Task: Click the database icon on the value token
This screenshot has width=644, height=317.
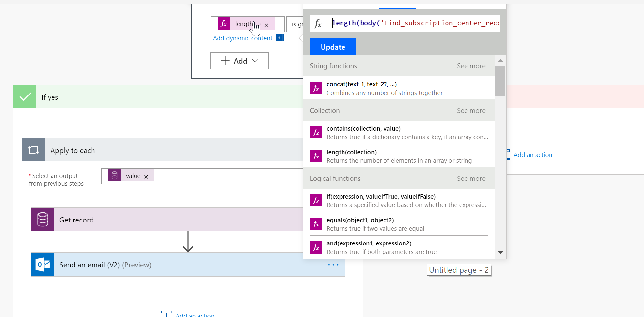Action: coord(114,175)
